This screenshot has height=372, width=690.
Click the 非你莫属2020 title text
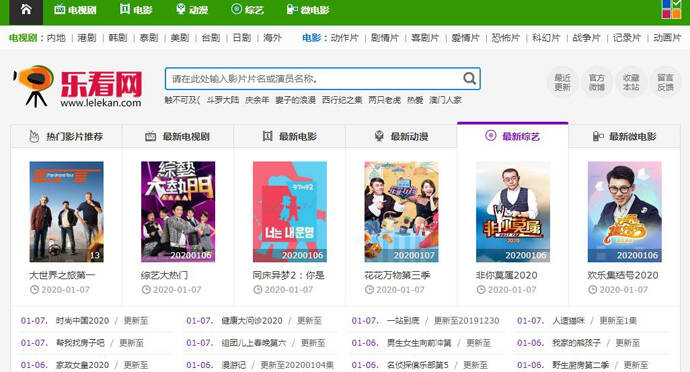506,275
